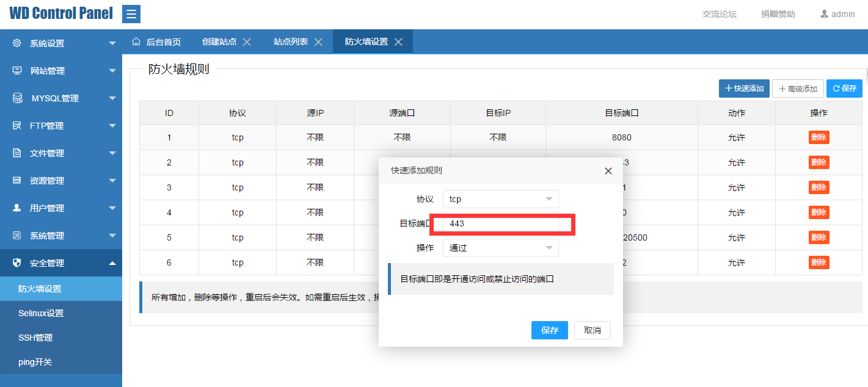Click the 安全管理 shield icon
Viewport: 868px width, 387px height.
point(18,262)
